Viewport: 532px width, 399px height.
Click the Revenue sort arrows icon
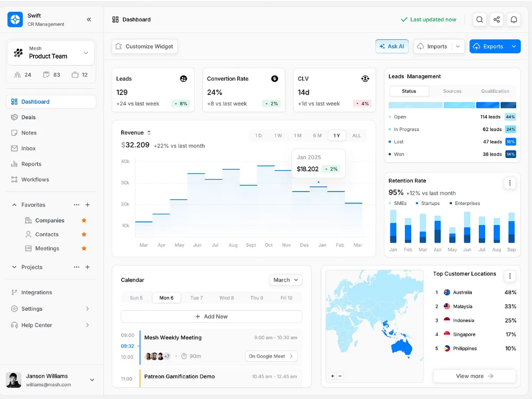pyautogui.click(x=149, y=132)
